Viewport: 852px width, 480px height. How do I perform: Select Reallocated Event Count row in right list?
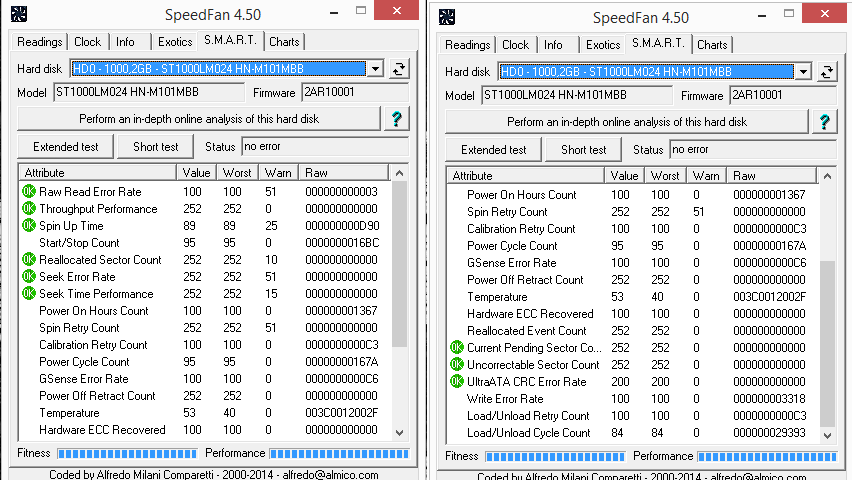[x=632, y=331]
